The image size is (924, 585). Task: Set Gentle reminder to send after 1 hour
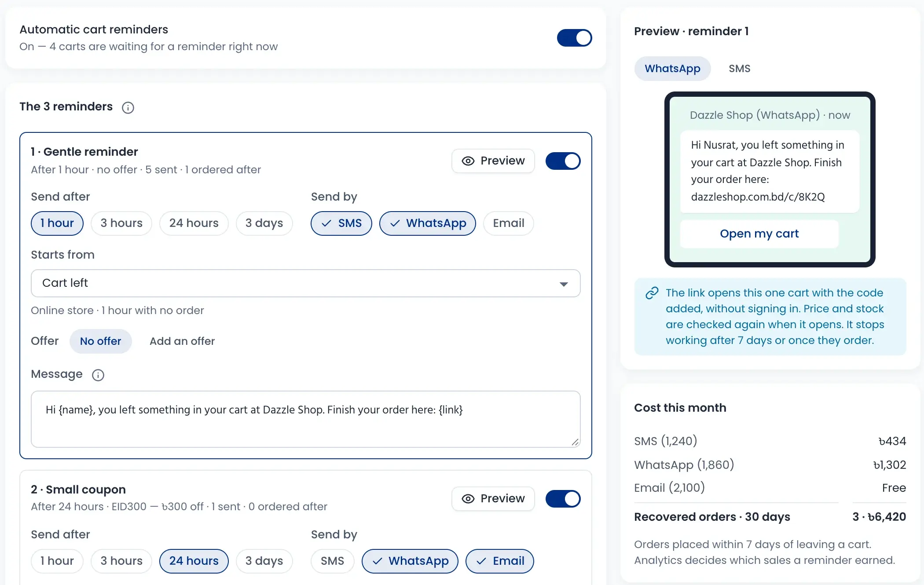coord(57,223)
